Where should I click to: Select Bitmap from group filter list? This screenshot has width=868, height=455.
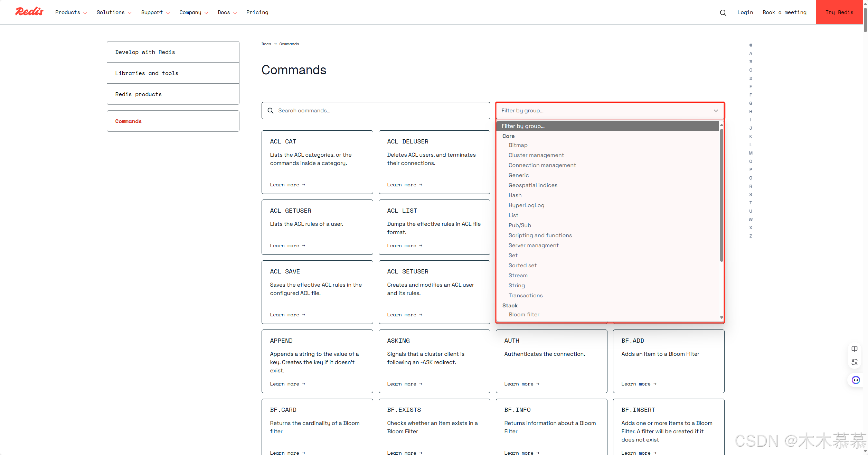(x=518, y=145)
